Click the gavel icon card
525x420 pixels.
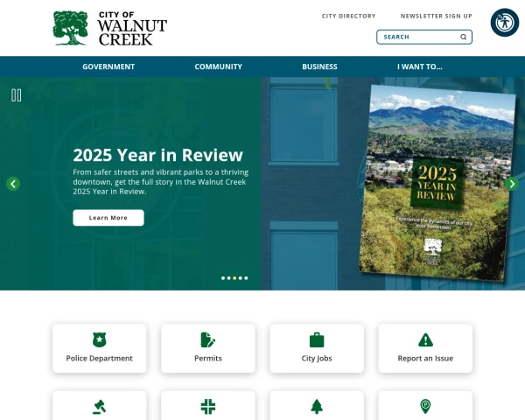point(99,407)
